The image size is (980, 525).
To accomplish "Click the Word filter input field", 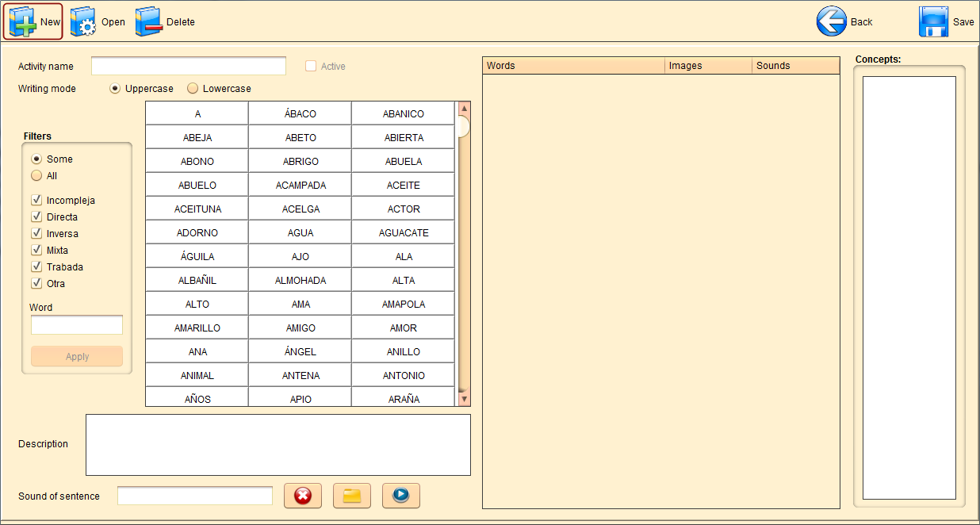I will [77, 325].
